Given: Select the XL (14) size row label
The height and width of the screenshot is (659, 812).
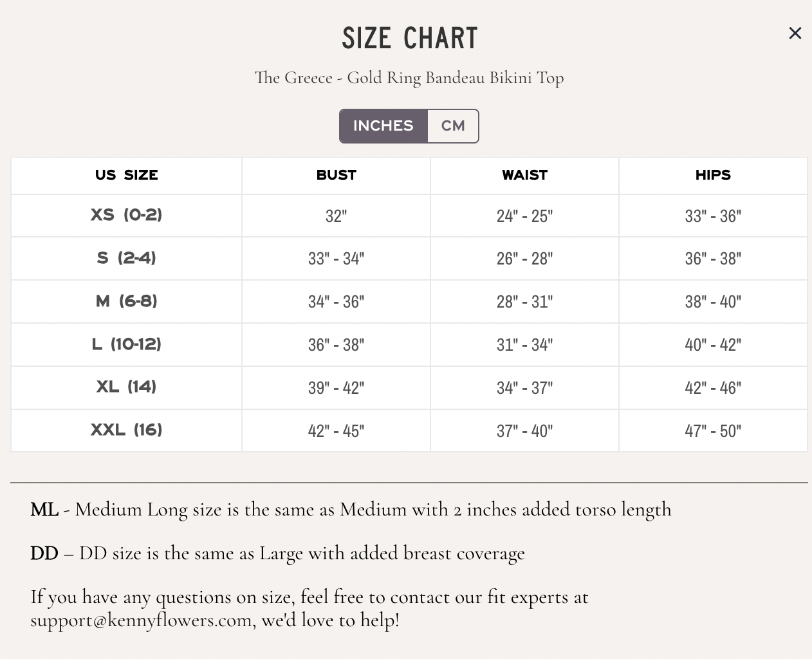Looking at the screenshot, I should [127, 387].
